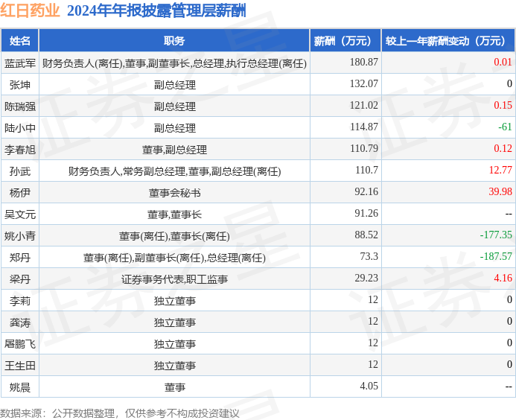Click 孙武's position text
This screenshot has width=516, height=420.
point(174,171)
